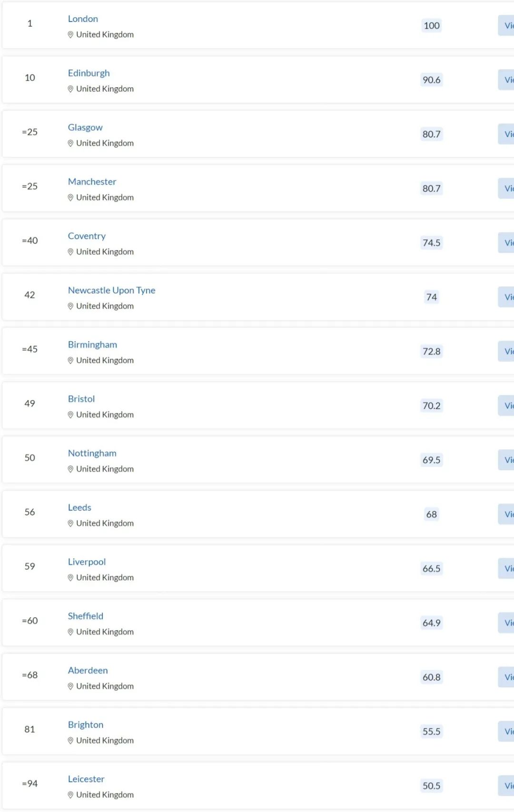
Task: Click the location pin icon under Aberdeen
Action: pyautogui.click(x=70, y=686)
